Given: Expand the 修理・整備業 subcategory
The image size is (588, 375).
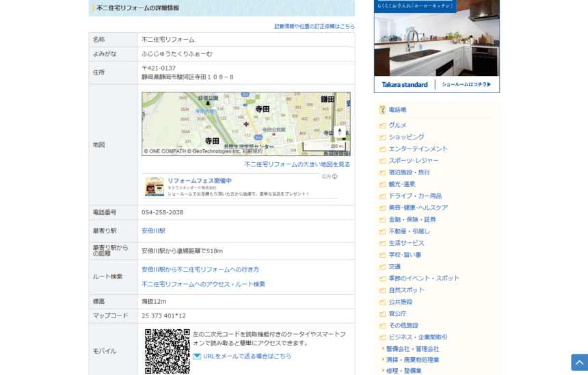Looking at the screenshot, I should click(405, 371).
